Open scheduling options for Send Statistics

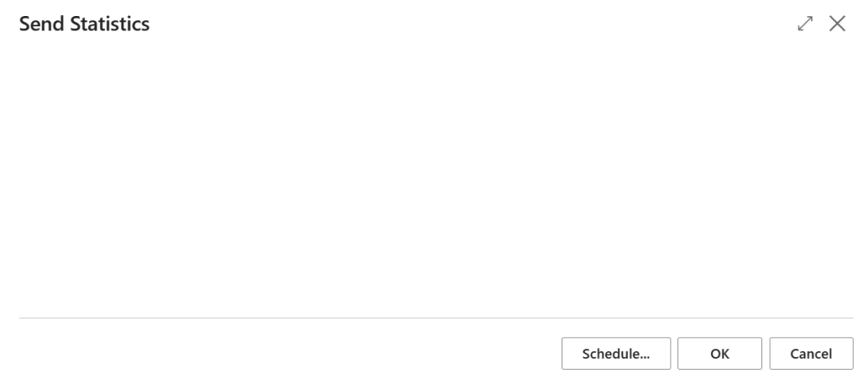[616, 354]
